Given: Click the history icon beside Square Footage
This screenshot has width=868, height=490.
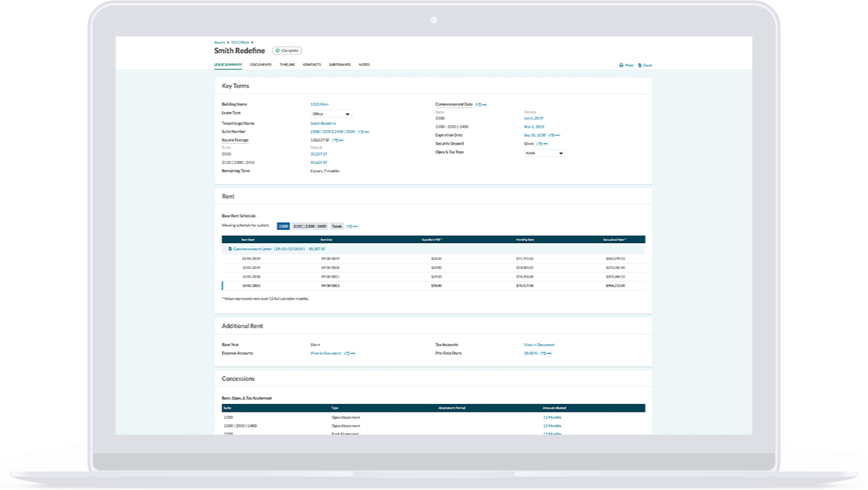Looking at the screenshot, I should pos(336,138).
